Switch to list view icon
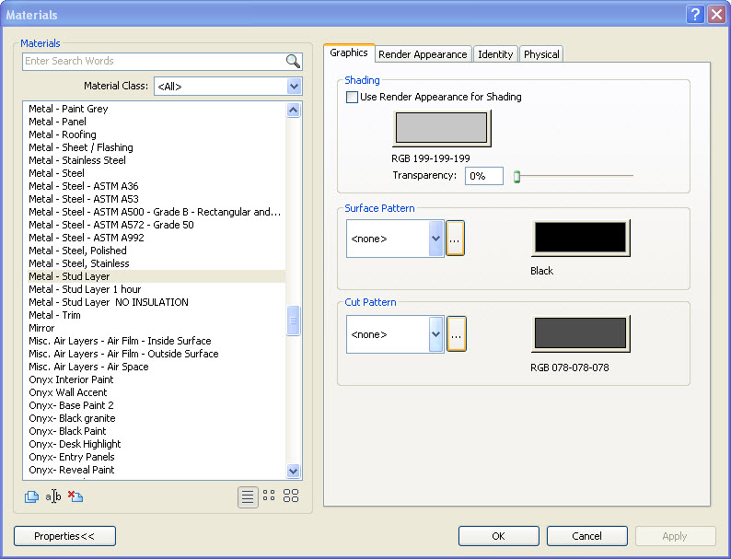The image size is (731, 560). click(248, 496)
